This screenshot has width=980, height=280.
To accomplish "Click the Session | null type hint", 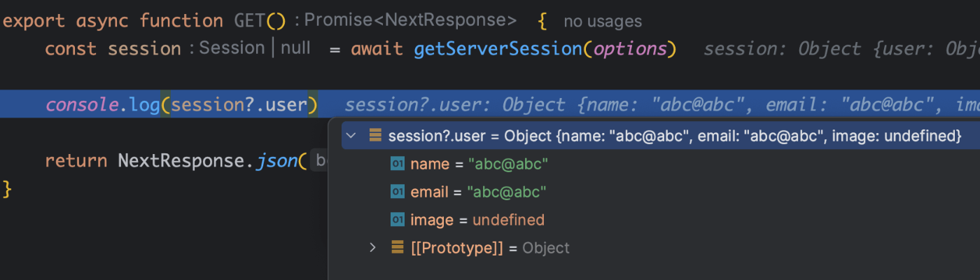I will point(255,48).
